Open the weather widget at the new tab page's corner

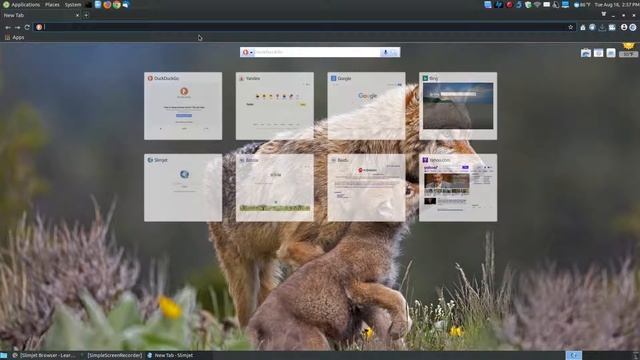pyautogui.click(x=629, y=50)
